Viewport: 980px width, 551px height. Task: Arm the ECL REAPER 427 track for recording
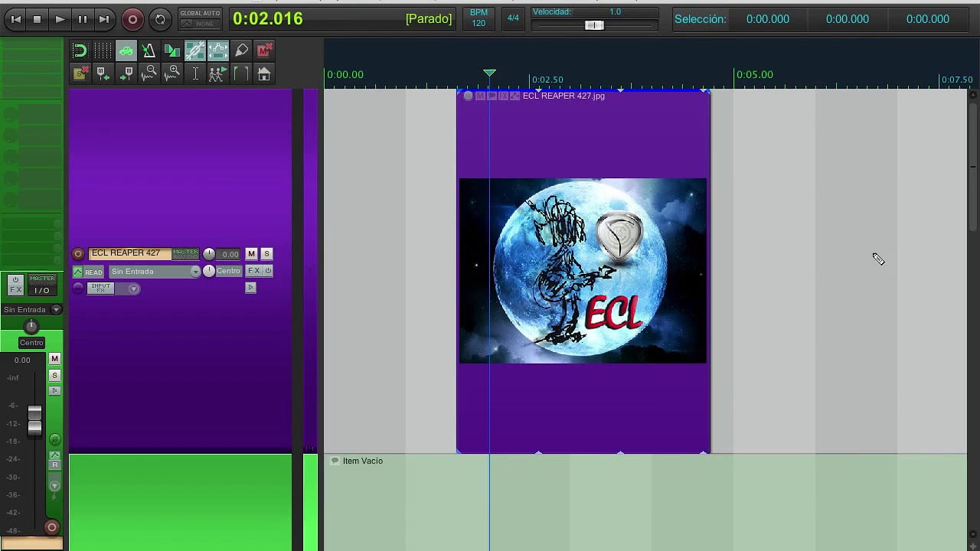point(78,254)
